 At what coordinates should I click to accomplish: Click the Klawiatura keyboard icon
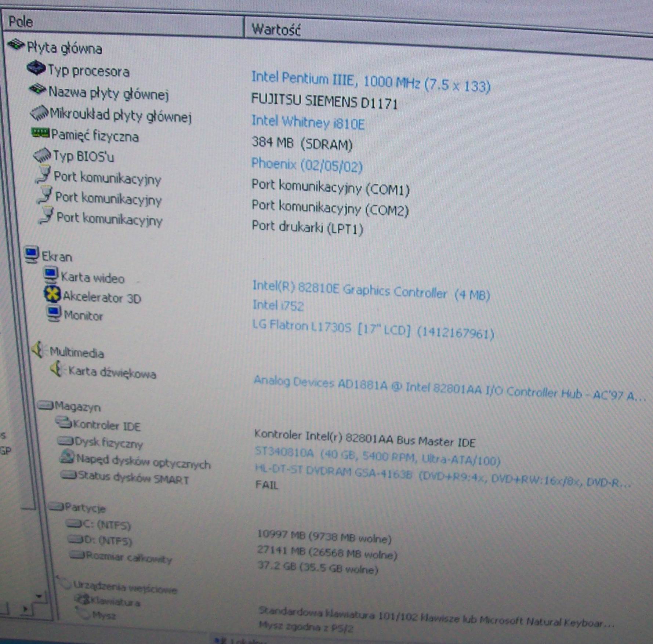click(83, 600)
